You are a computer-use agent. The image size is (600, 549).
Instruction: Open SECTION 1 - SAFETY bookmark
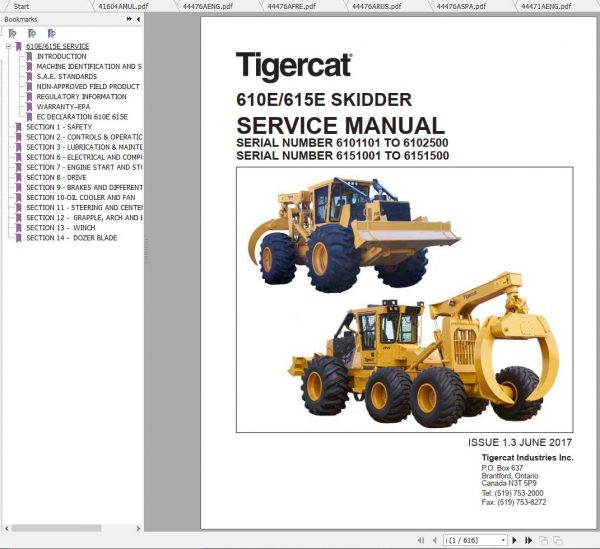pyautogui.click(x=59, y=127)
